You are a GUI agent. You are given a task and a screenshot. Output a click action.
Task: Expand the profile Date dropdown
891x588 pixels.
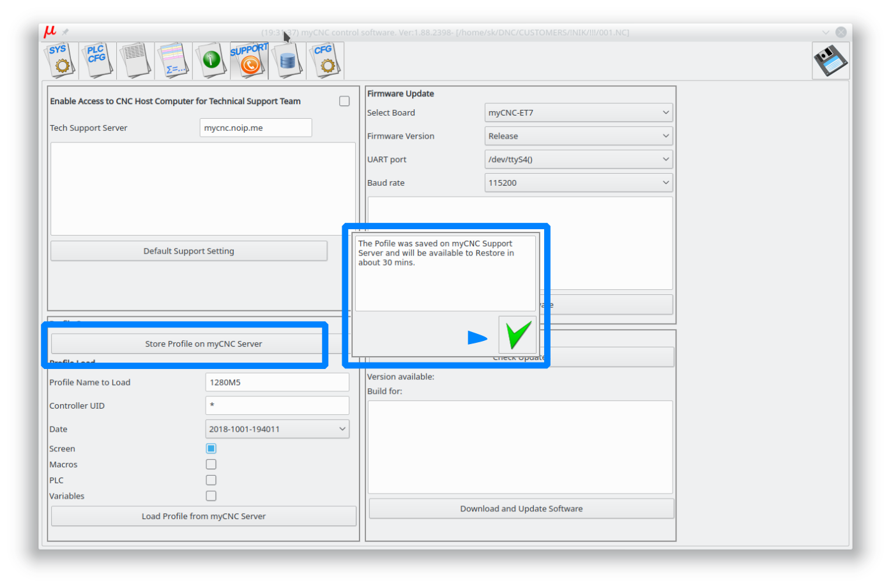[277, 429]
